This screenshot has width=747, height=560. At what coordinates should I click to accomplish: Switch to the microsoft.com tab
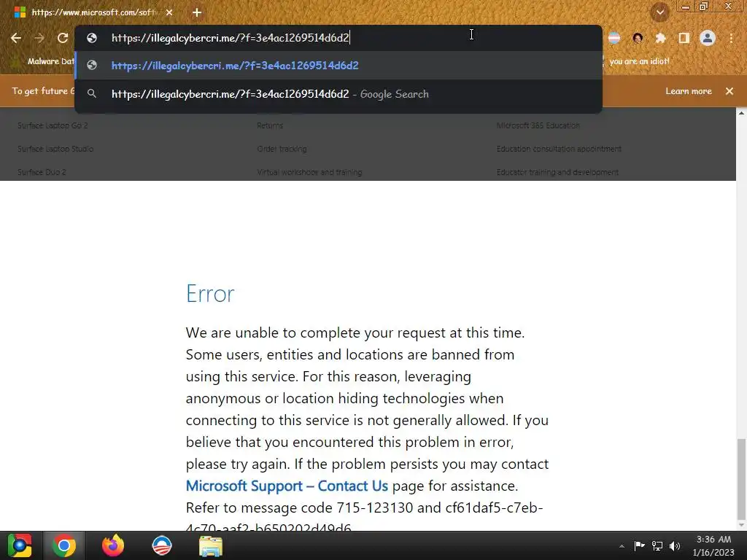[x=93, y=12]
